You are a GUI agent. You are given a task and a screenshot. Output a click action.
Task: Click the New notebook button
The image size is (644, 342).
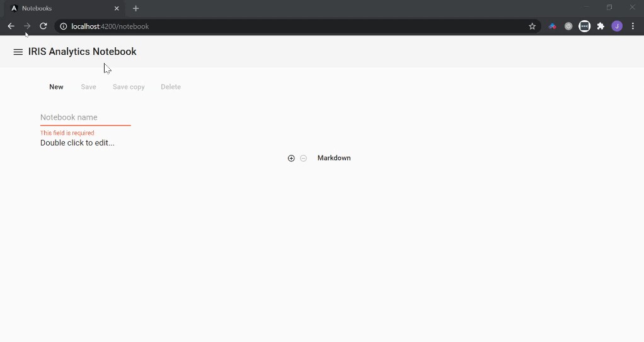click(x=56, y=87)
